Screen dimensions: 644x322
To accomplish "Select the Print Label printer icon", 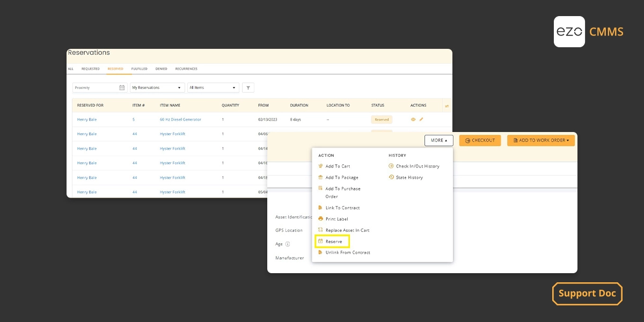I will 320,219.
